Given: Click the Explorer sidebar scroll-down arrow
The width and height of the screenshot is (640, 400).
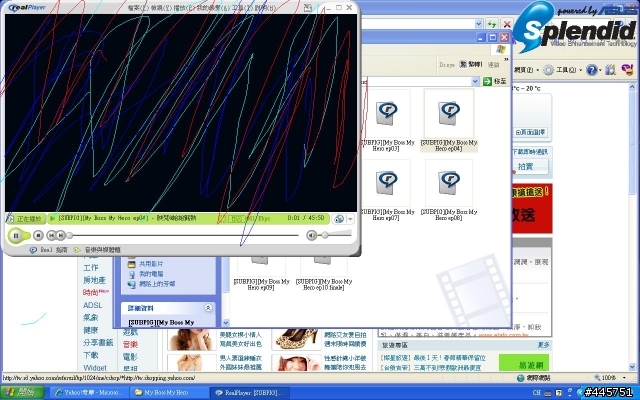Looking at the screenshot, I should click(x=226, y=323).
